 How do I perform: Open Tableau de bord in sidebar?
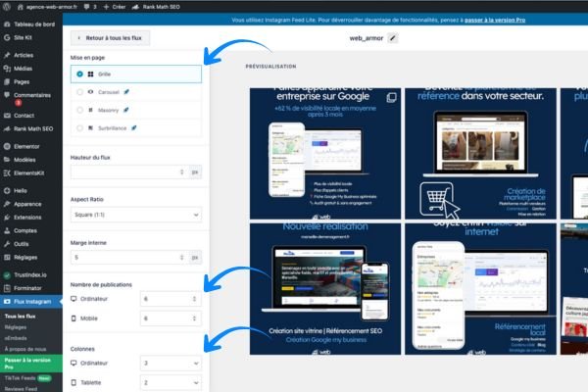tap(30, 24)
